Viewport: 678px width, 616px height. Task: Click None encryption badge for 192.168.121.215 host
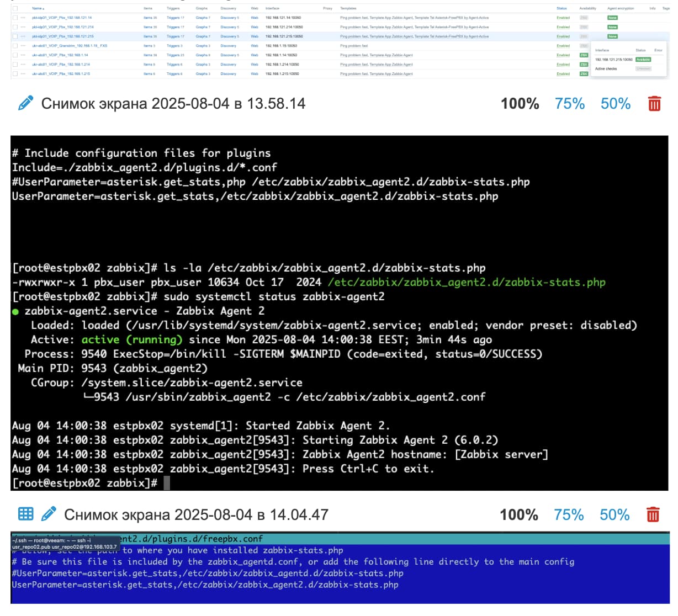click(612, 36)
